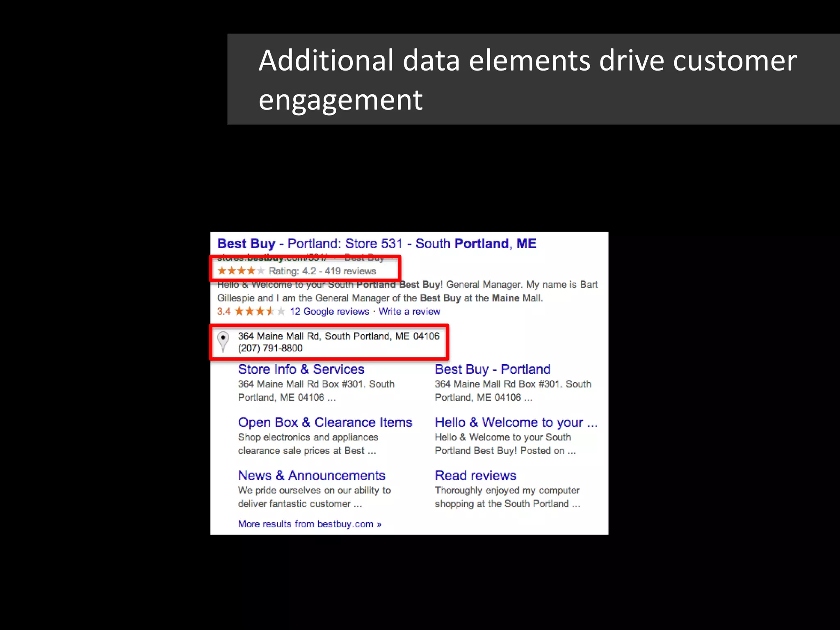Open the Read reviews sitelink
This screenshot has width=840, height=630.
tap(475, 475)
